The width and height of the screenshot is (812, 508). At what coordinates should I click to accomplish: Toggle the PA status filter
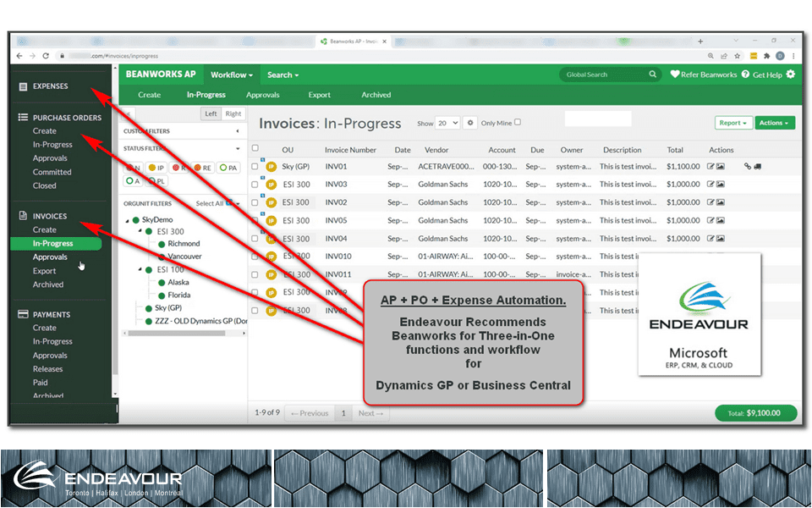pos(228,168)
